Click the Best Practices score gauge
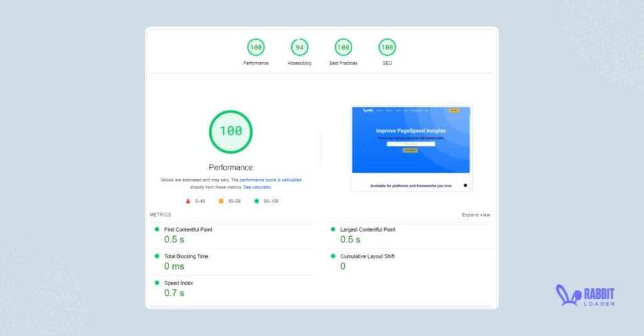Image resolution: width=644 pixels, height=336 pixels. [343, 48]
